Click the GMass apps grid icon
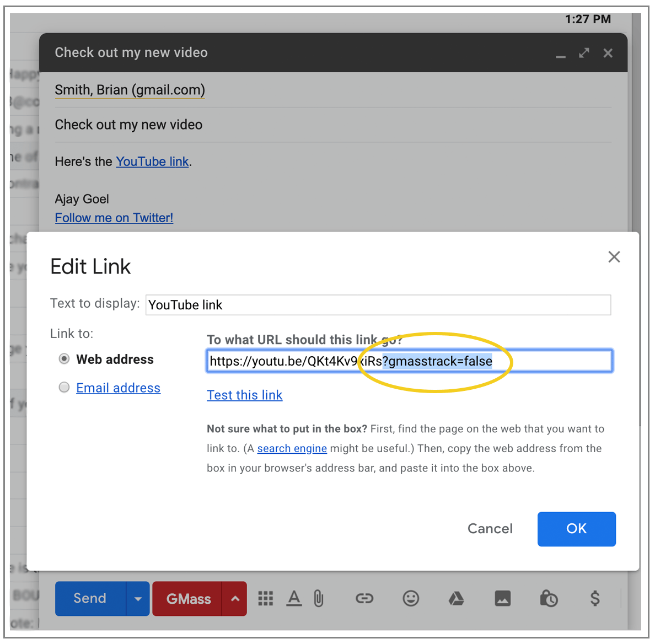This screenshot has width=655, height=644. [x=266, y=598]
